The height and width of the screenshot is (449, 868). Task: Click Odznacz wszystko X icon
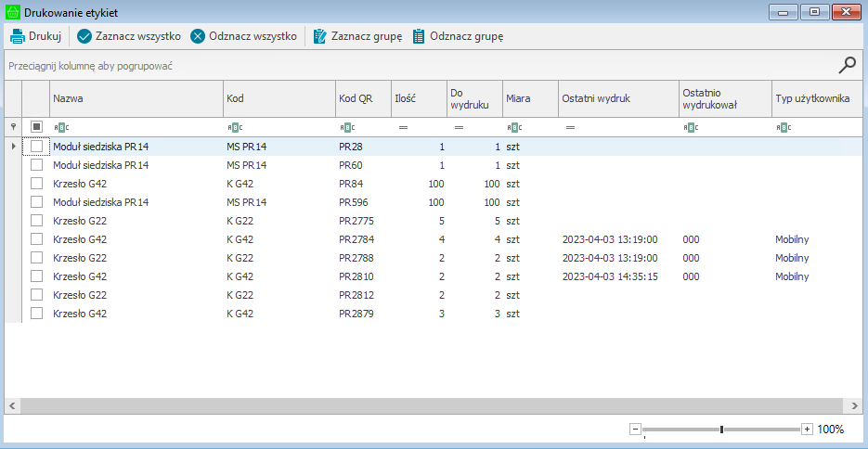tap(198, 36)
